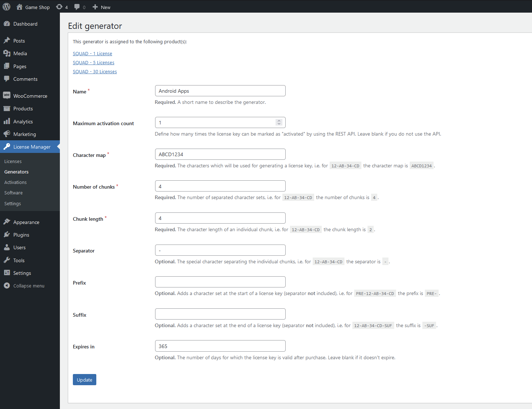Screen dimensions: 532x409
Task: Click the WooCommerce icon in the sidebar
Action: (x=7, y=95)
